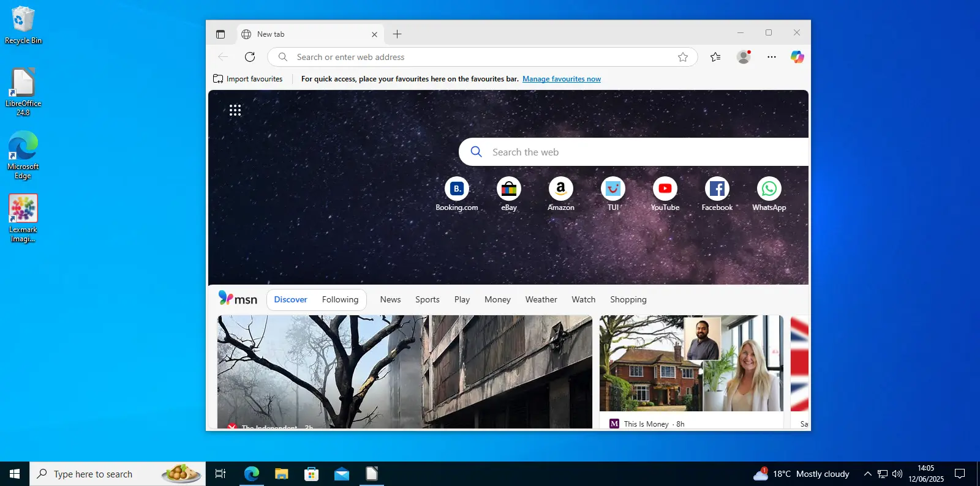Screen dimensions: 980x486
Task: Show hidden system tray icons
Action: point(867,474)
